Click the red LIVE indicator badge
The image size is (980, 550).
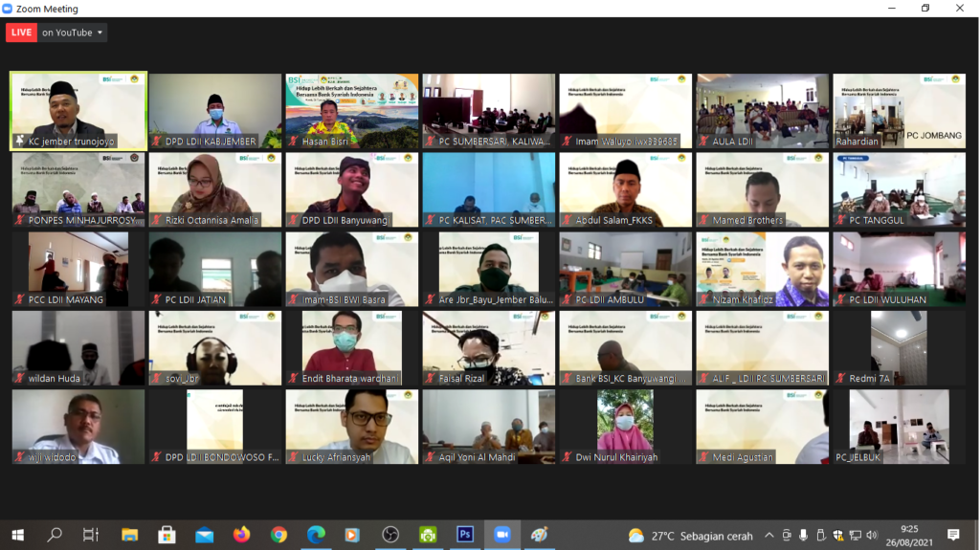[21, 33]
